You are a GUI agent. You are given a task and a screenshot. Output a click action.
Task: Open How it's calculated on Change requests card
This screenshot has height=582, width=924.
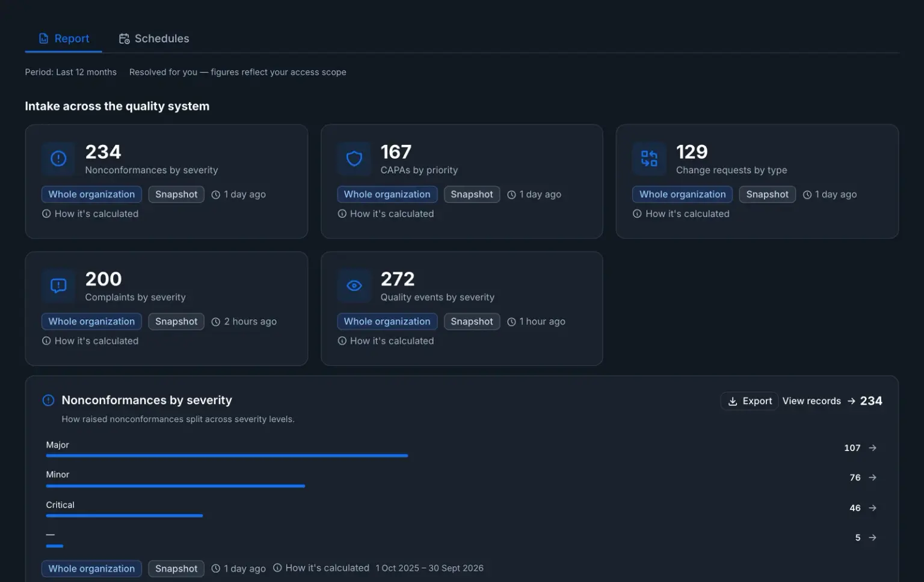point(681,213)
